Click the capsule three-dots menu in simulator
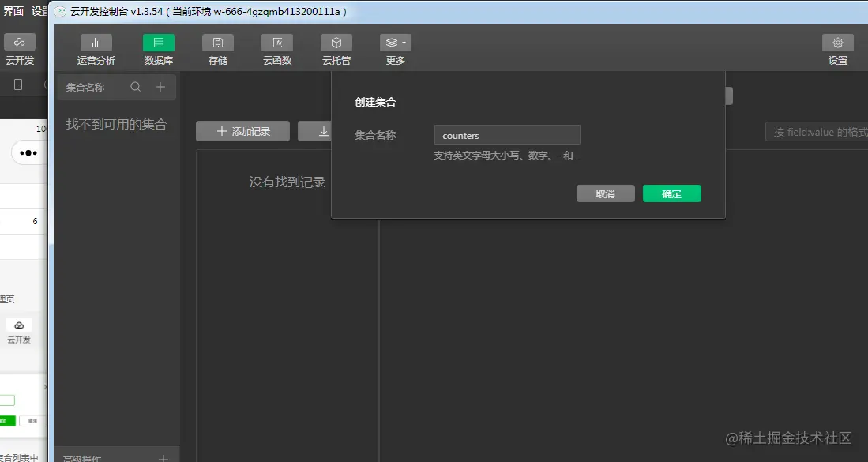868x462 pixels. (x=28, y=153)
